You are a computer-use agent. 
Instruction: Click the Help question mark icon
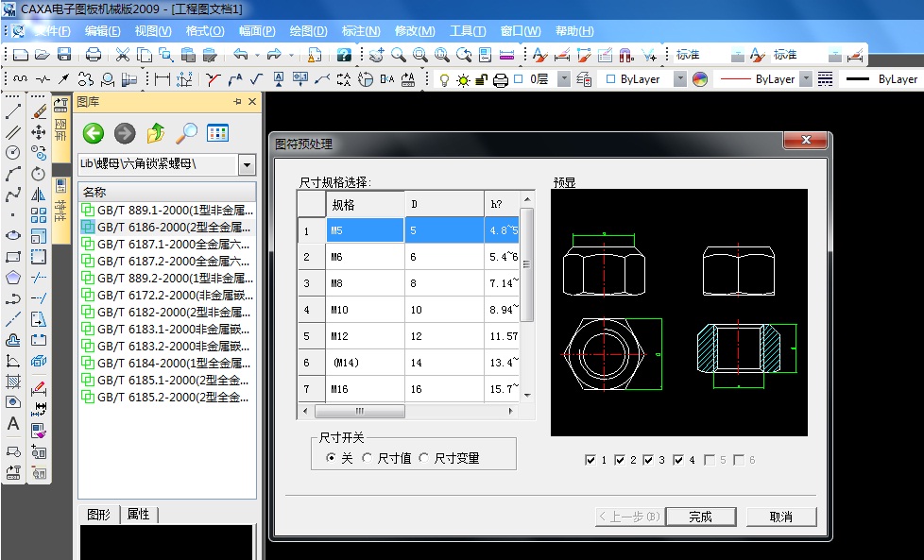tap(344, 55)
